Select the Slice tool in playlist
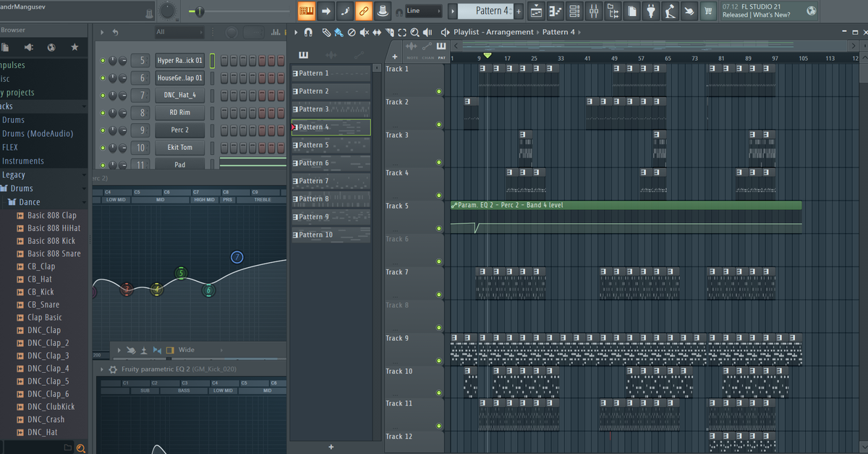This screenshot has width=868, height=454. coord(389,32)
